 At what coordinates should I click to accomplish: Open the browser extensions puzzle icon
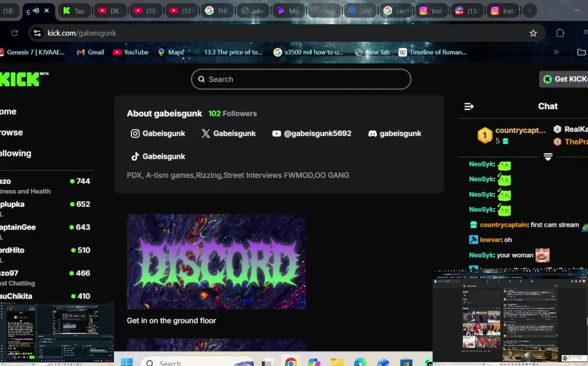tap(560, 33)
